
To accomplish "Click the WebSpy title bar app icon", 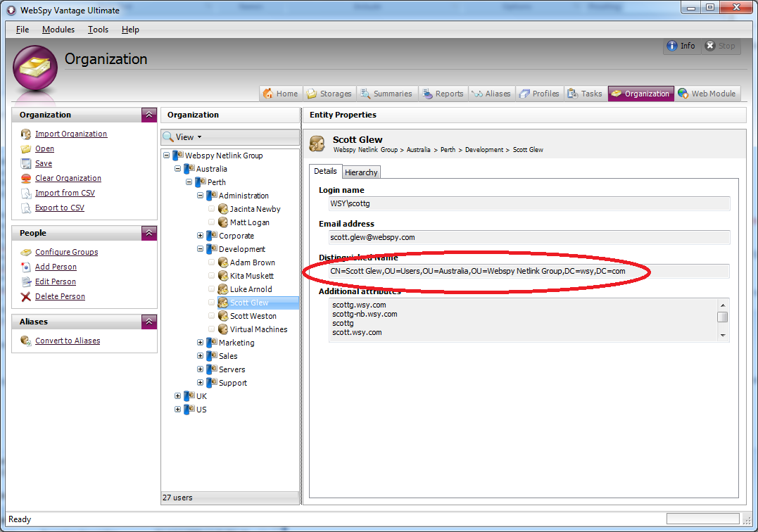I will coord(11,10).
